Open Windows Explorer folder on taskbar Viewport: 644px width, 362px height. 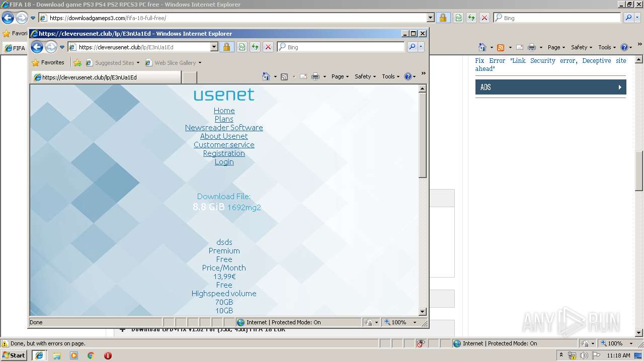tap(57, 355)
